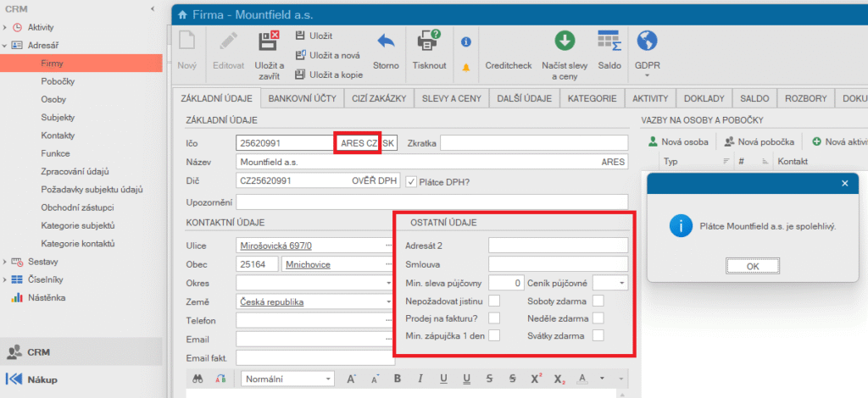Expand the Aktivity tree node
This screenshot has height=398, width=868.
pos(4,27)
